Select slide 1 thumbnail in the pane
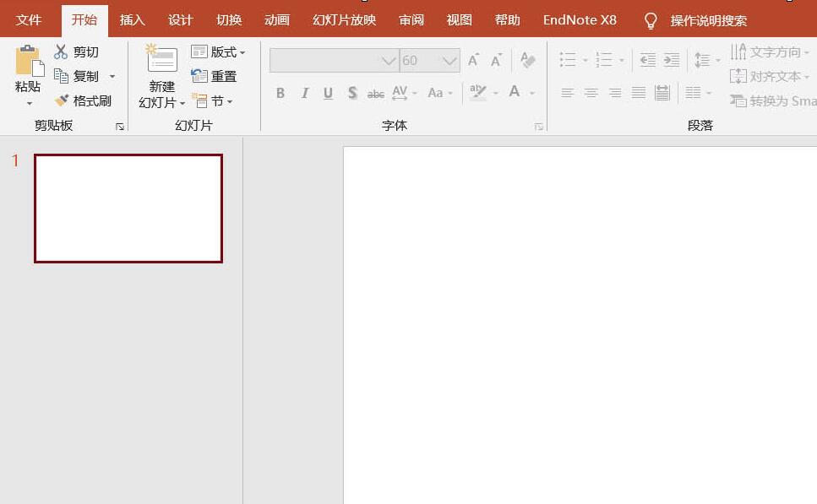817x504 pixels. pyautogui.click(x=128, y=208)
